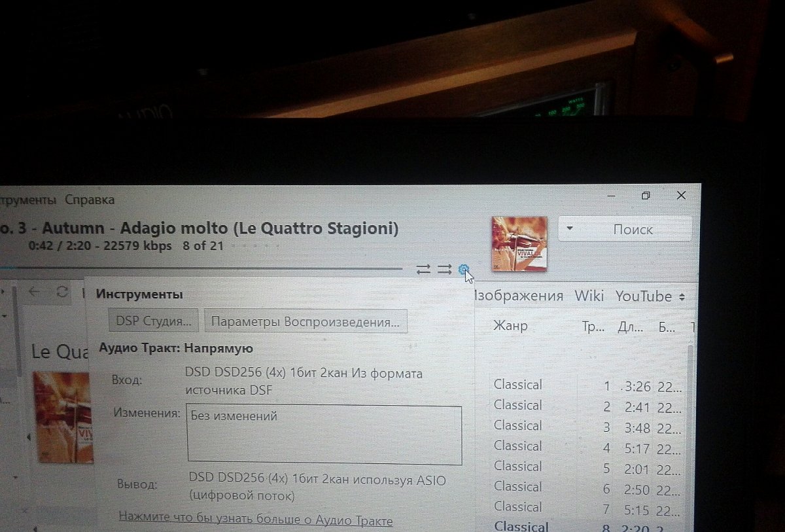The width and height of the screenshot is (785, 532).
Task: Click the DSP / audio path gear icon
Action: [464, 269]
